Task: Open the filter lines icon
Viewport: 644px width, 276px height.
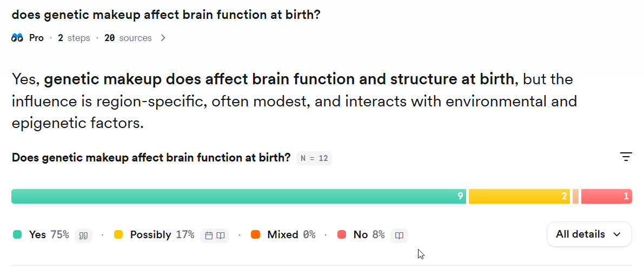Action: (x=626, y=157)
